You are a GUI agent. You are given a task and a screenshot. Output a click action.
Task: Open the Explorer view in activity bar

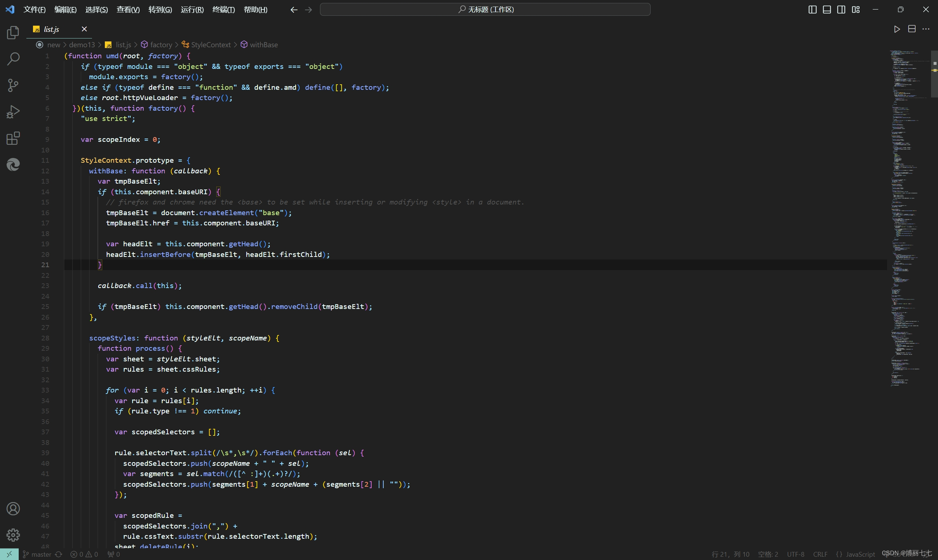[13, 33]
